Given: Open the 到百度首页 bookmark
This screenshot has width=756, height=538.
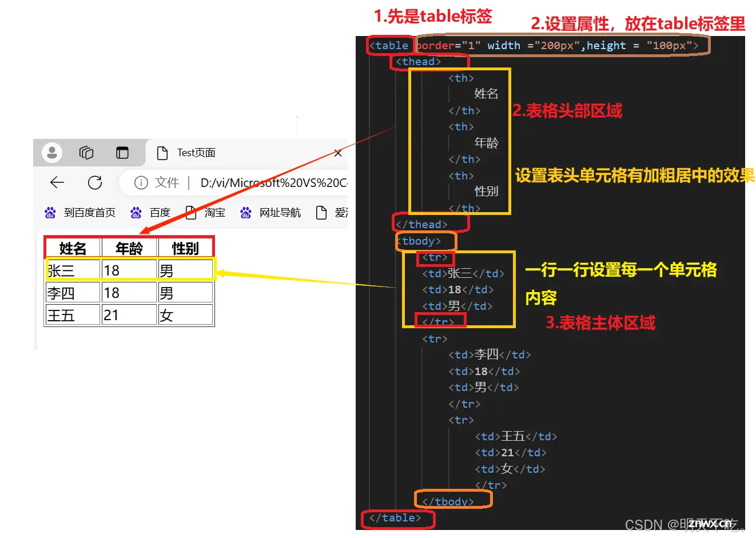Looking at the screenshot, I should (x=80, y=213).
